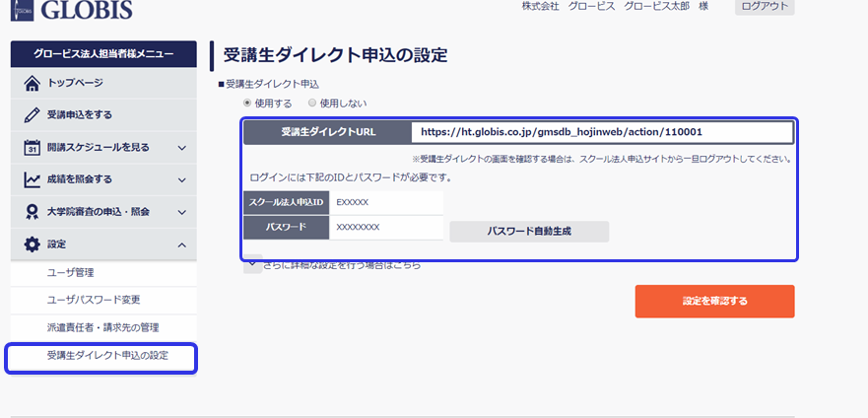The width and height of the screenshot is (868, 418).
Task: Click the パスワード label cell
Action: [x=287, y=228]
